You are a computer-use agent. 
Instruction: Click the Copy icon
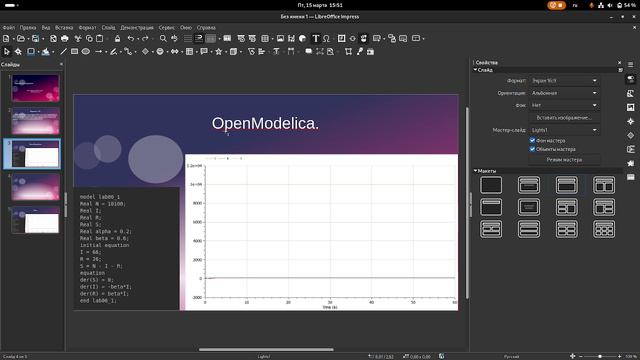pyautogui.click(x=89, y=38)
